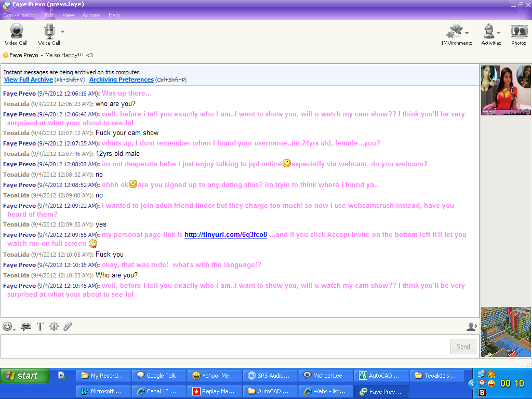Click the messenger buddies tray icon

(491, 374)
